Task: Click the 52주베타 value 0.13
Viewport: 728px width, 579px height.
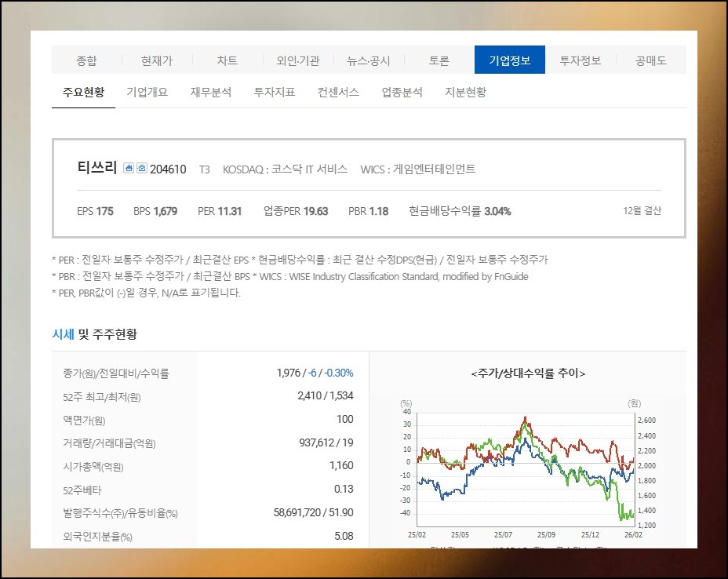Action: 344,489
